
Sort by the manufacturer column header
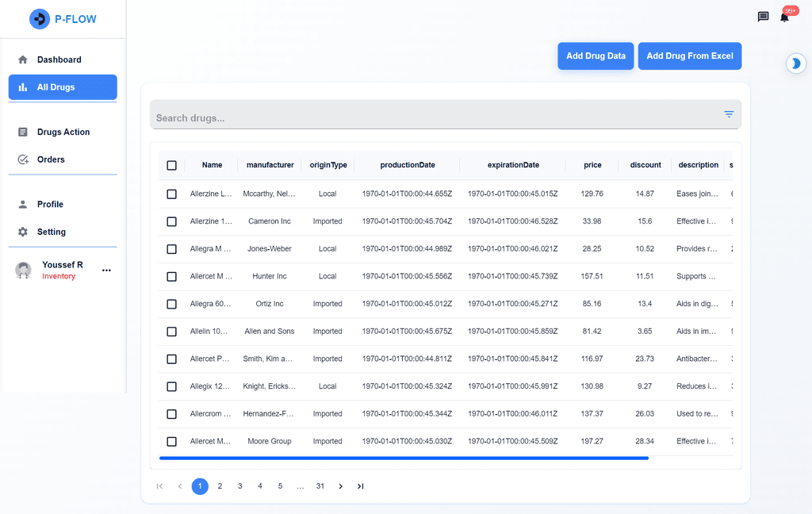click(270, 165)
